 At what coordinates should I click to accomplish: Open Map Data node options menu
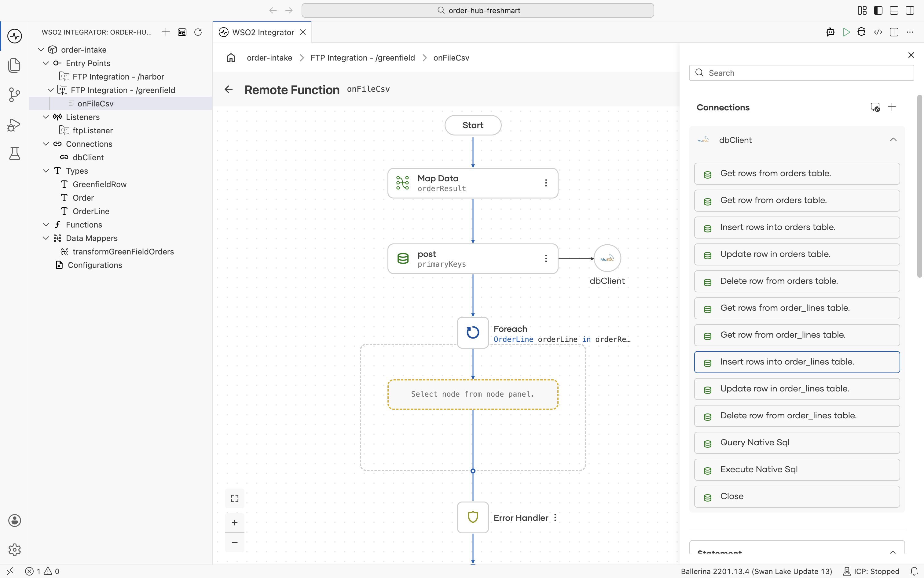[x=546, y=183]
